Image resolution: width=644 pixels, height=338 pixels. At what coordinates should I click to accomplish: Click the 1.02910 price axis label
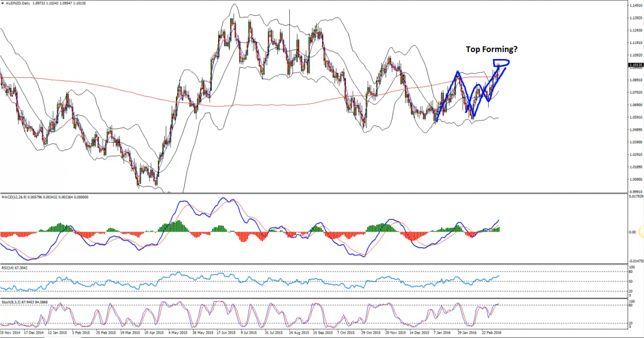coord(636,155)
